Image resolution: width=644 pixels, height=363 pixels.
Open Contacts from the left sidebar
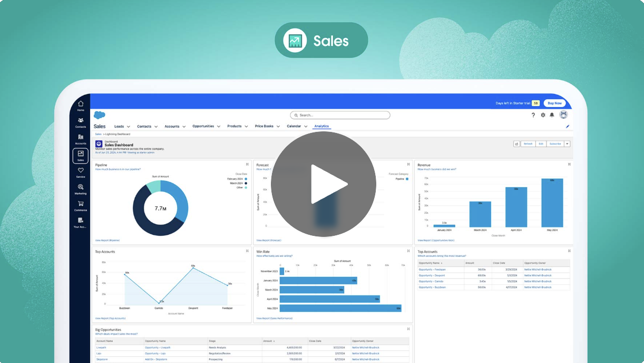pyautogui.click(x=81, y=122)
